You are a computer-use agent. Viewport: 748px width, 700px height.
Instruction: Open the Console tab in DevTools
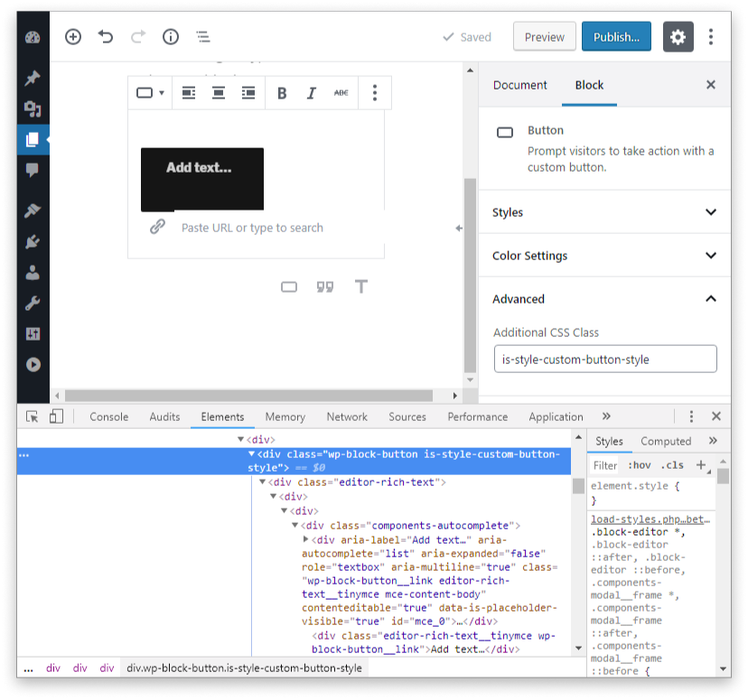(x=108, y=416)
